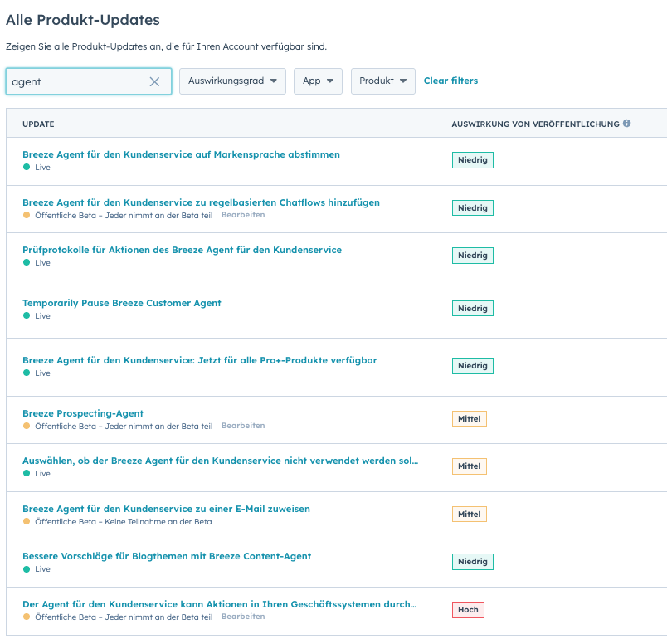
Task: Click 'Live' status under Markensprache abstimmen
Action: pos(42,168)
